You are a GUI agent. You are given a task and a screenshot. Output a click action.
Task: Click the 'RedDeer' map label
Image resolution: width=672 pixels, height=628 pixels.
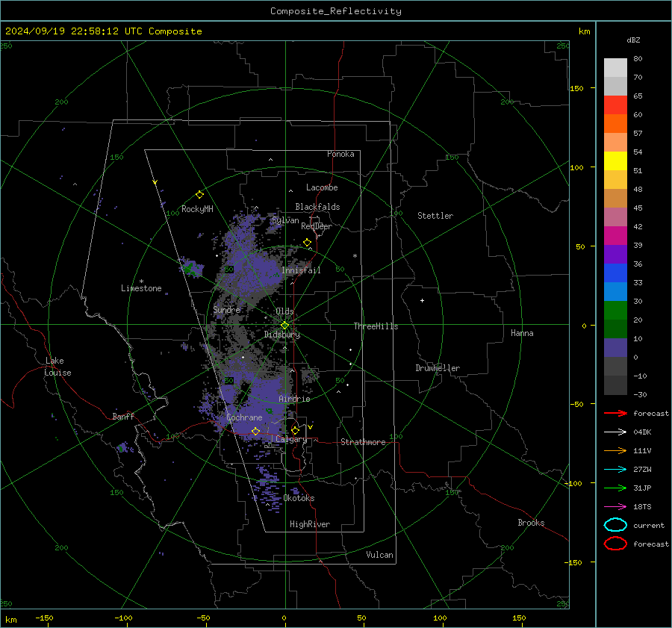(317, 226)
